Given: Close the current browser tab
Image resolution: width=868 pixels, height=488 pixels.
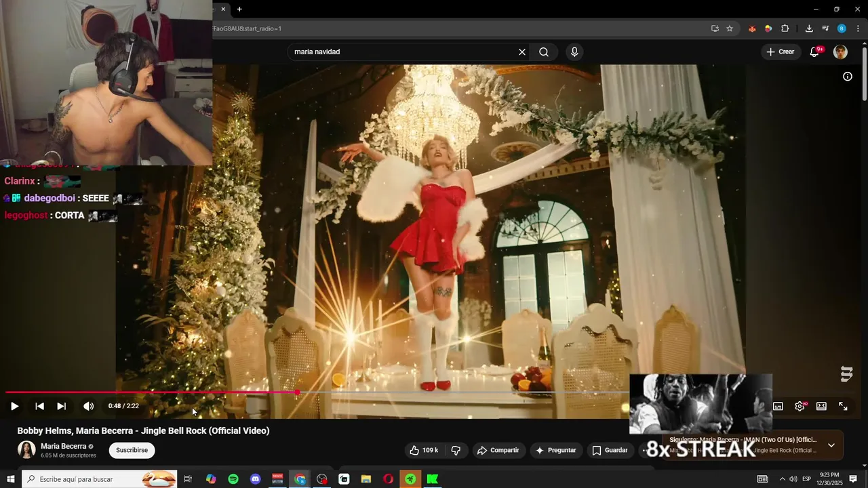Looking at the screenshot, I should [223, 9].
